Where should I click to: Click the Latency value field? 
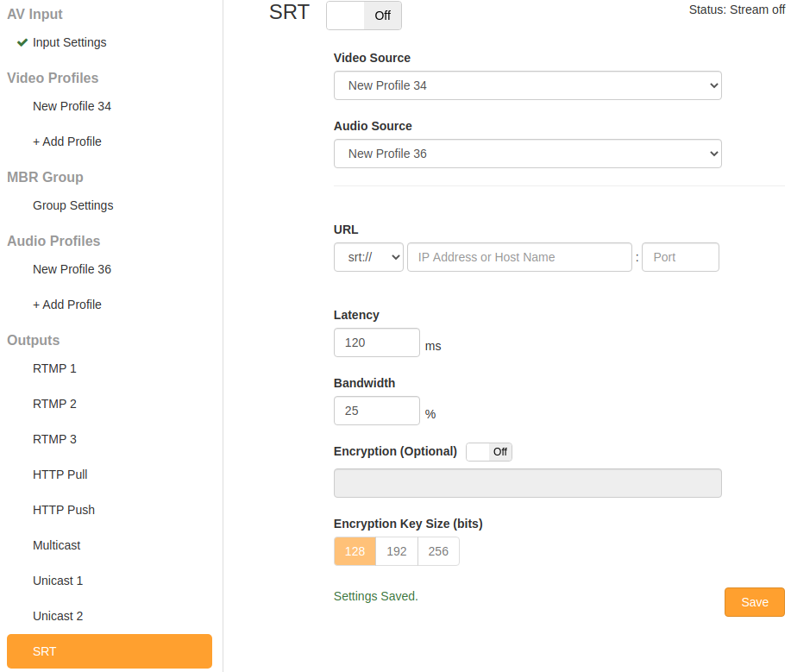376,342
